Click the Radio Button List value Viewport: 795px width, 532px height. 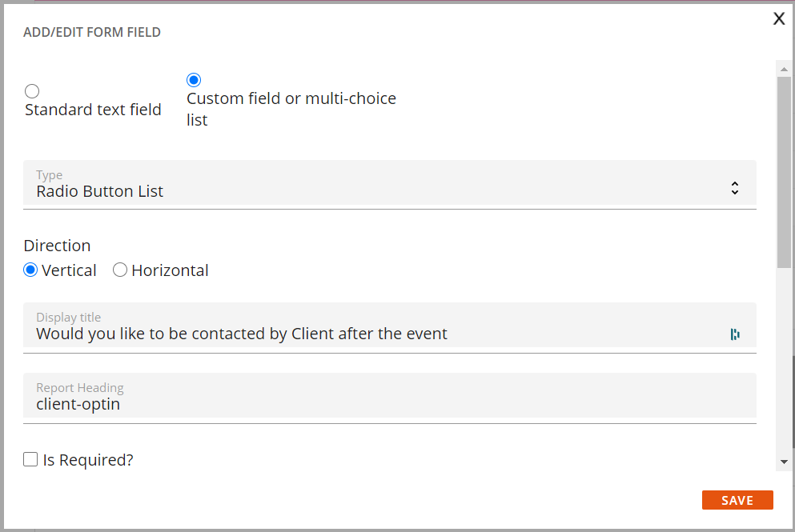100,191
